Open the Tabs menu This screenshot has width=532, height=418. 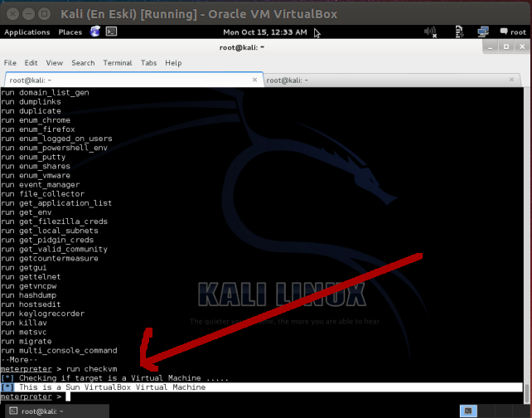(148, 63)
